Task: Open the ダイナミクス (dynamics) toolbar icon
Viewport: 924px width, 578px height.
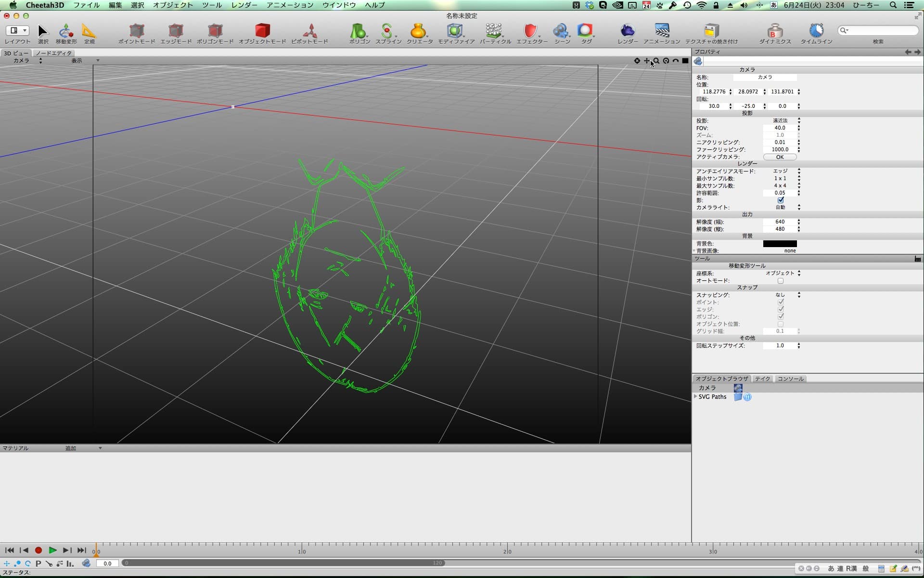Action: 774,31
